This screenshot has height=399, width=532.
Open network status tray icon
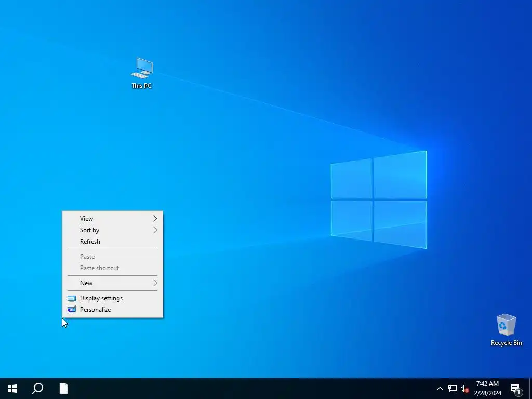click(453, 389)
